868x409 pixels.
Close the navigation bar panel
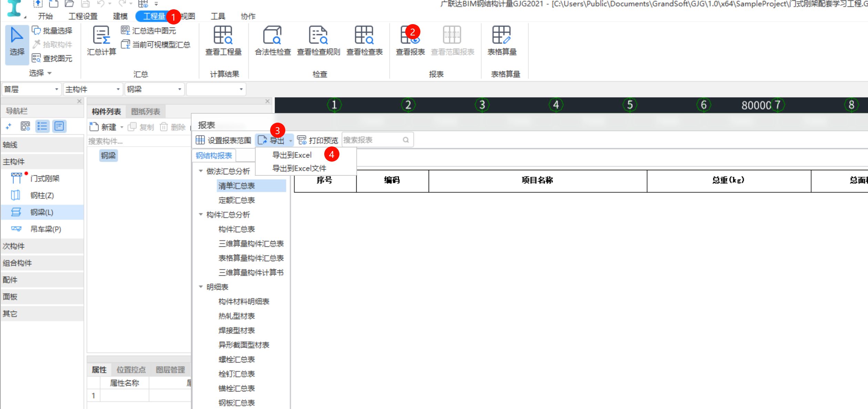[x=79, y=101]
